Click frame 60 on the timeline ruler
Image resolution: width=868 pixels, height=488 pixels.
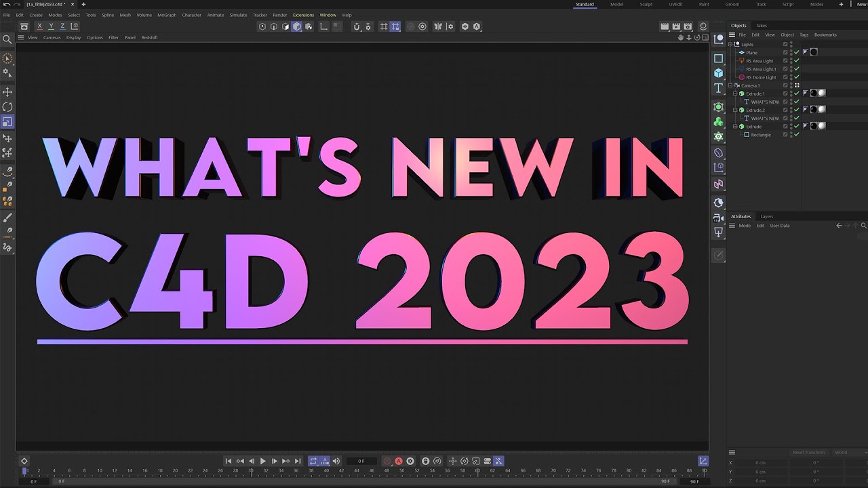477,470
